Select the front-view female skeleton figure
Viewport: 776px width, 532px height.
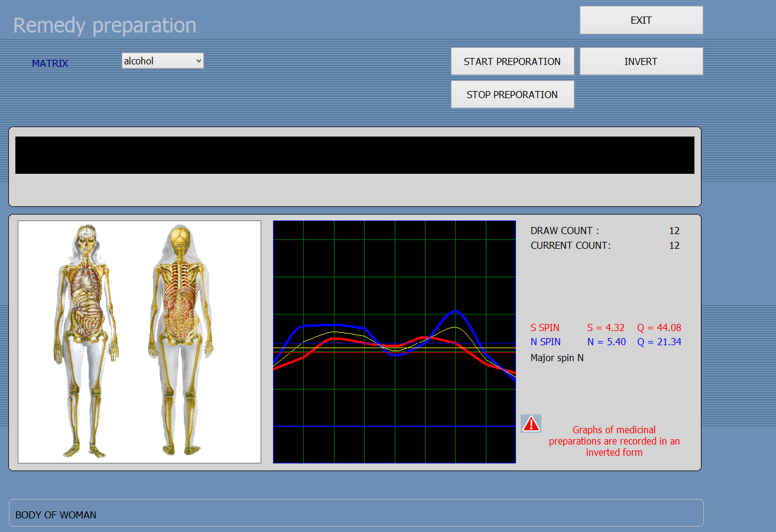[x=87, y=341]
